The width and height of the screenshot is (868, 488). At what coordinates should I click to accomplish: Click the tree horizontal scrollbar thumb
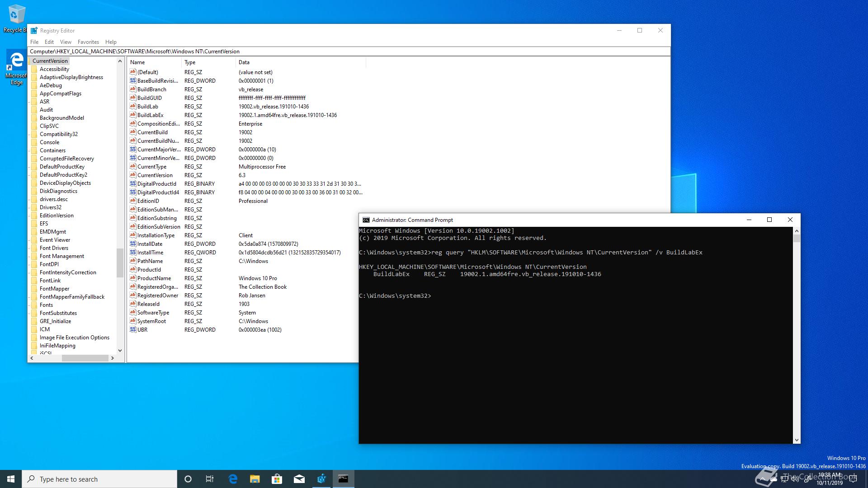(85, 358)
